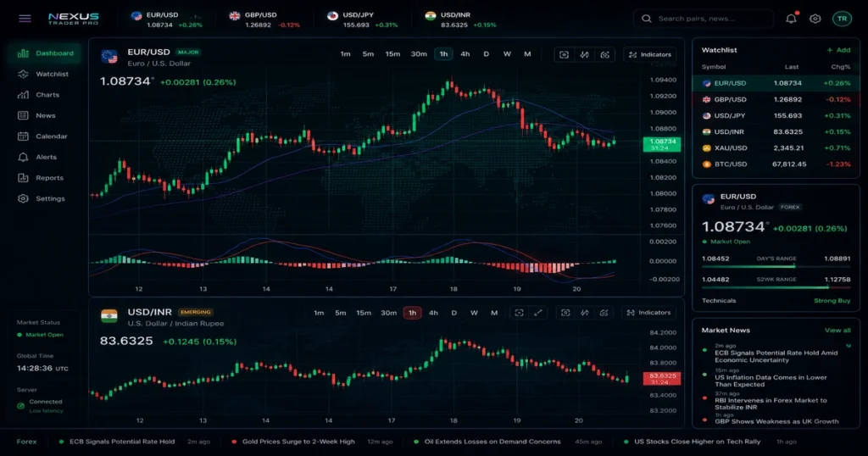Open Calendar in the sidebar
This screenshot has width=868, height=456.
click(44, 136)
